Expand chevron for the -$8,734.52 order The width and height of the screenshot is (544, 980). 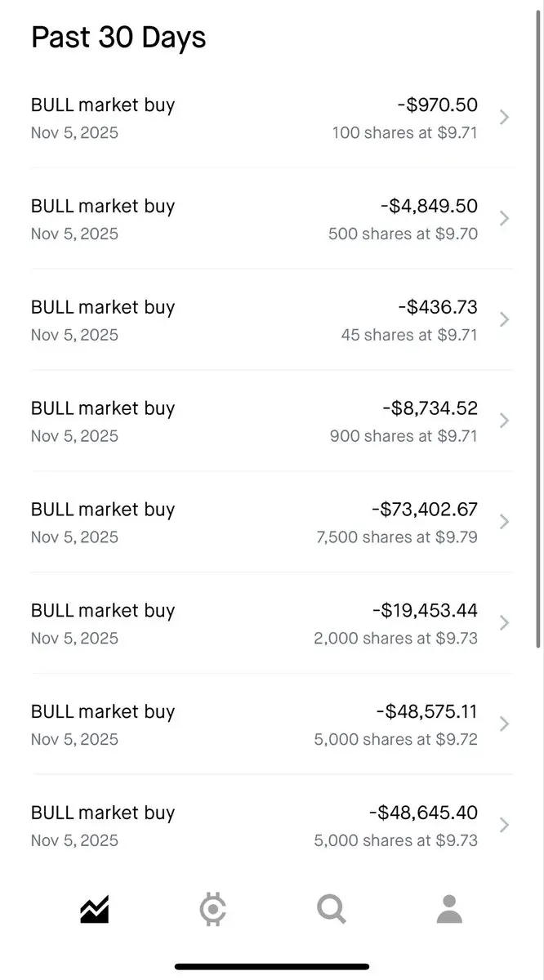point(504,421)
